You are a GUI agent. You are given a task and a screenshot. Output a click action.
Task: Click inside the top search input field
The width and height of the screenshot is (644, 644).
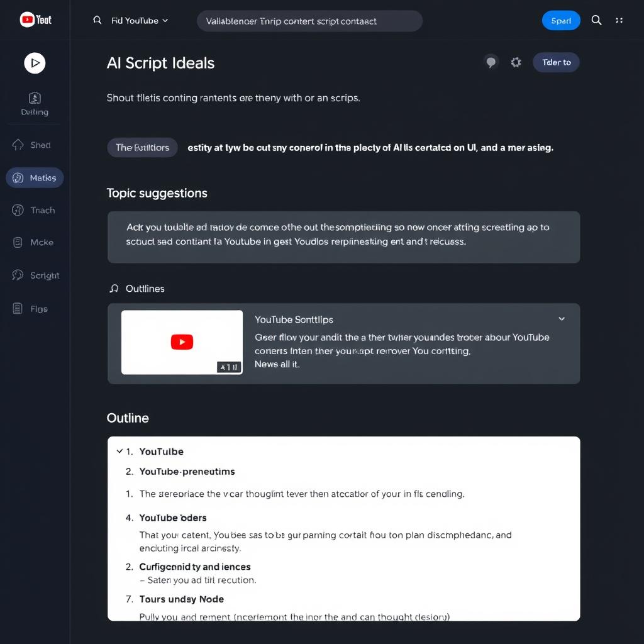pos(309,21)
